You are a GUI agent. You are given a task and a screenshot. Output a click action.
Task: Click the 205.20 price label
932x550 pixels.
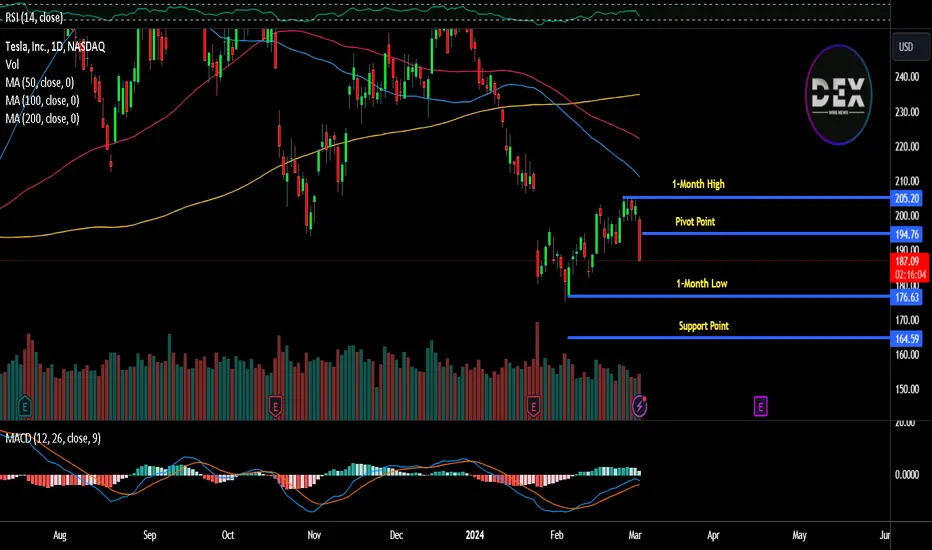[906, 199]
